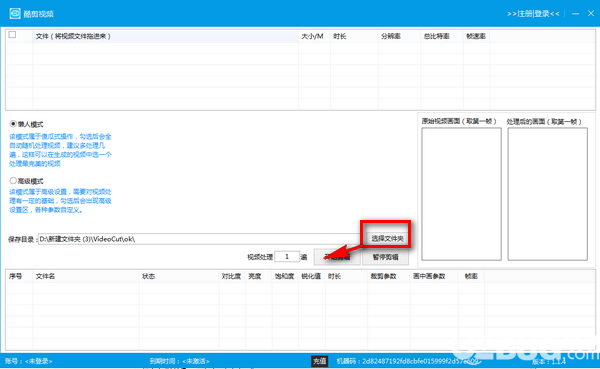Screen dimensions: 600x369
Task: Open the 注册|登录 link in title bar
Action: tap(533, 14)
